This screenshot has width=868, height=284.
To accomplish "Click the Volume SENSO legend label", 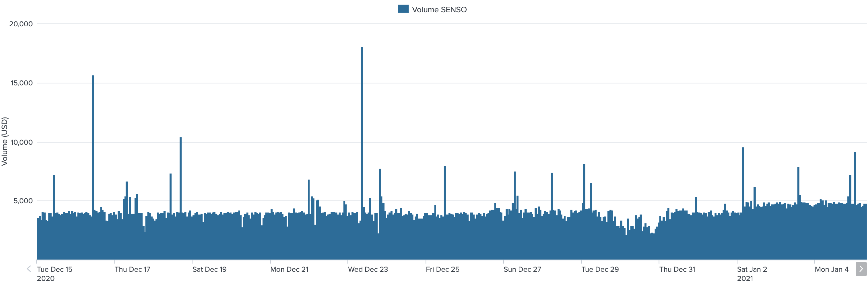I will tap(439, 9).
